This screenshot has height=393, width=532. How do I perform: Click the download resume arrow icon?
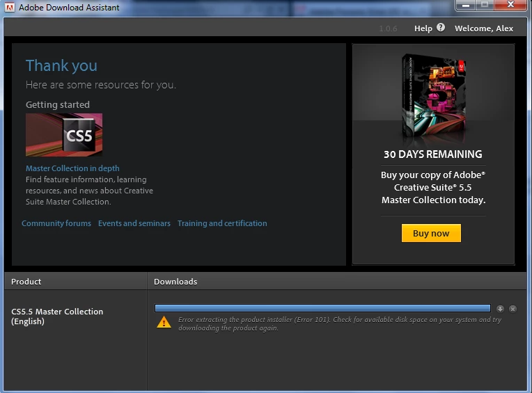(500, 309)
